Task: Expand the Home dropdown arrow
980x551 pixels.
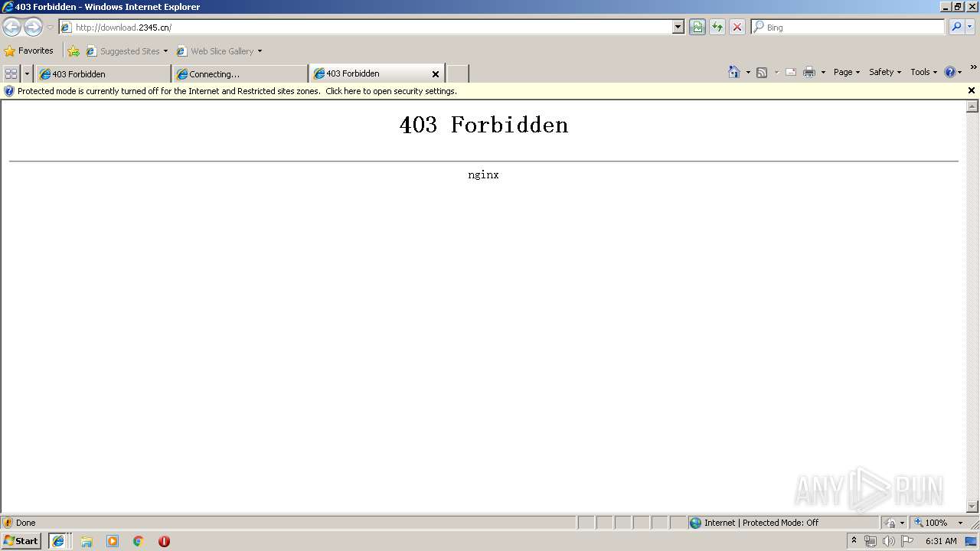Action: coord(748,72)
